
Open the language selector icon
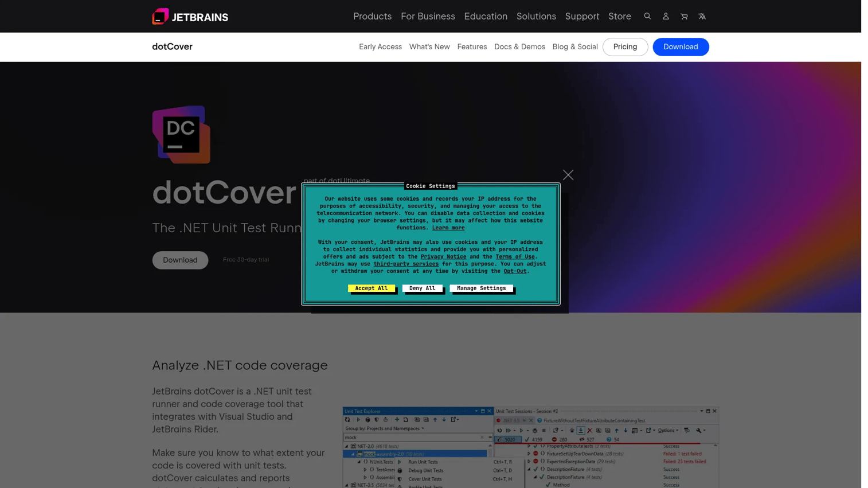[702, 16]
